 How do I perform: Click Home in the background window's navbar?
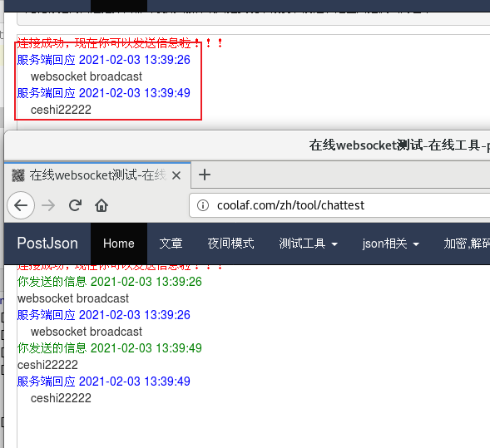coord(119,6)
